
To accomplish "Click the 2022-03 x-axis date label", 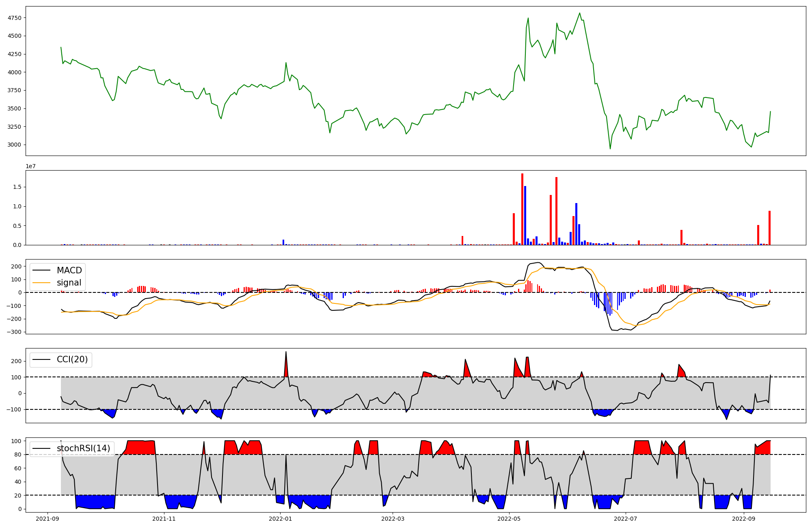I will click(393, 519).
